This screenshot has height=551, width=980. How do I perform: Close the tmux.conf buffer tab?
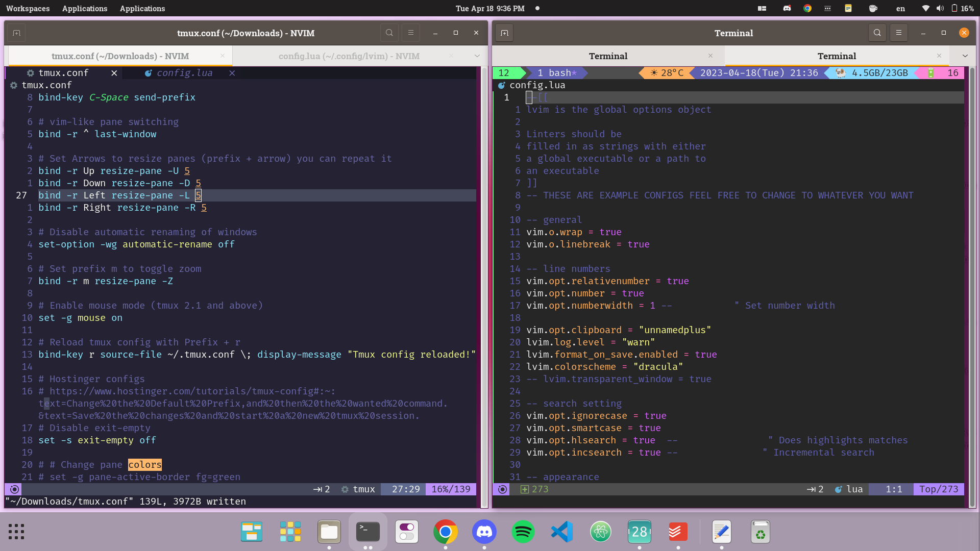pos(114,73)
